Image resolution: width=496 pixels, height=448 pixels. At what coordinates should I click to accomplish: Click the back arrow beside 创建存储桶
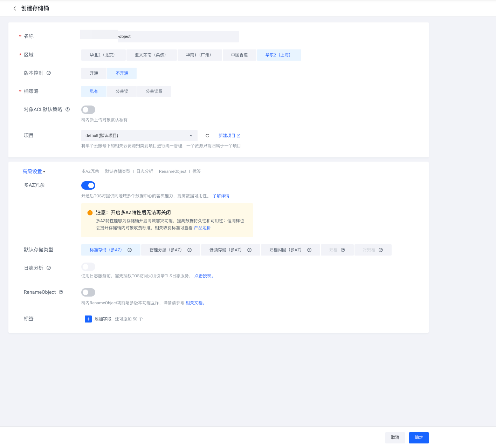tap(15, 8)
